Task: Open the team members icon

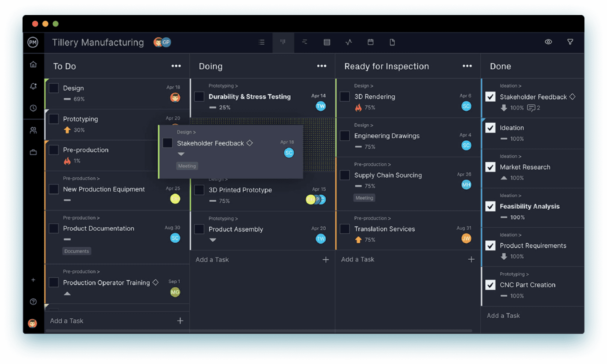Action: click(x=33, y=130)
